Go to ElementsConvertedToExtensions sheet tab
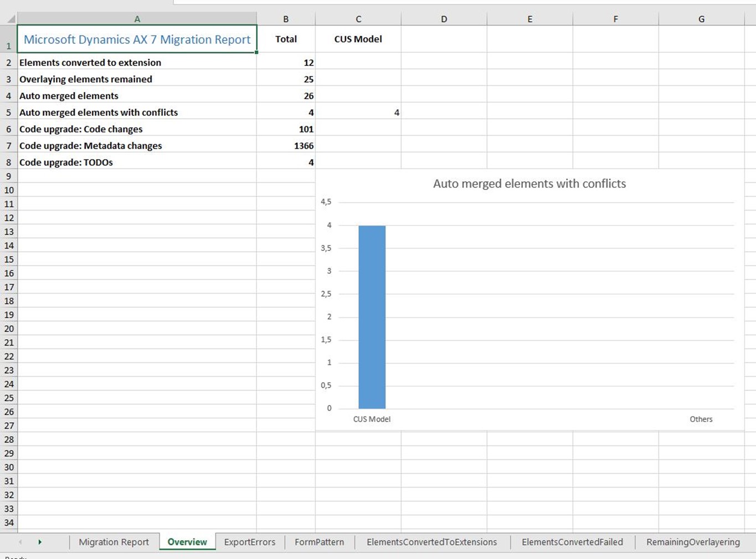This screenshot has width=756, height=559. [432, 542]
